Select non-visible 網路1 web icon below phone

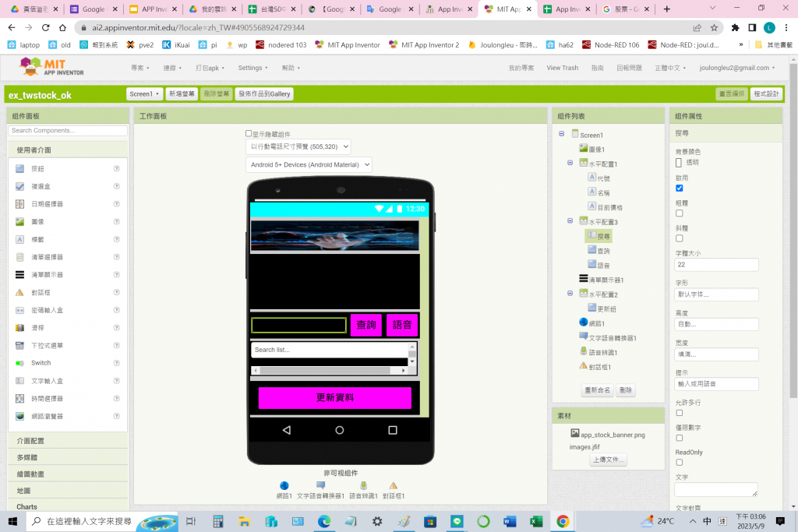click(284, 486)
